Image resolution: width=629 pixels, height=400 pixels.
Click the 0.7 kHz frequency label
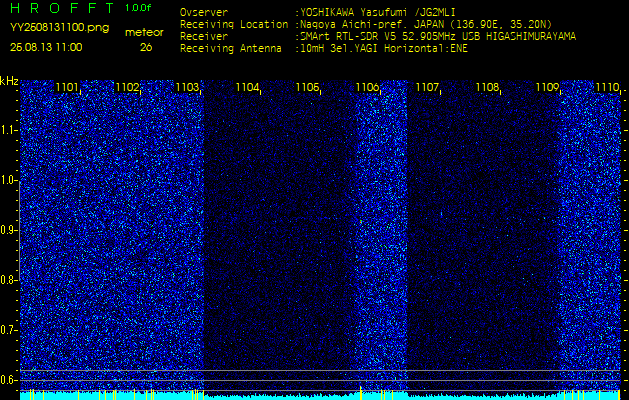[x=8, y=331]
